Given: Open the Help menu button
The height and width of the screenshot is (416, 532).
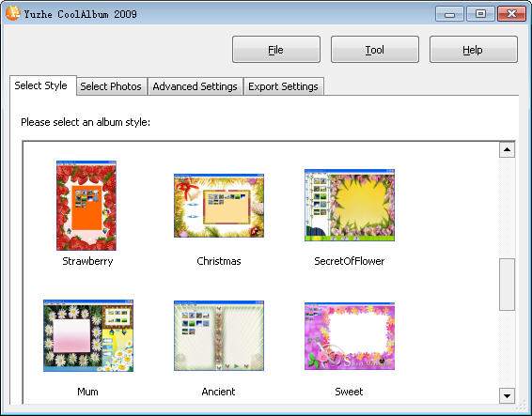Looking at the screenshot, I should (x=474, y=50).
